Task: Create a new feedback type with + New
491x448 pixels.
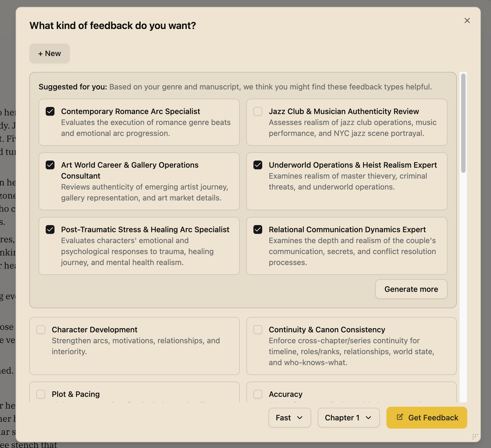Action: pos(49,53)
